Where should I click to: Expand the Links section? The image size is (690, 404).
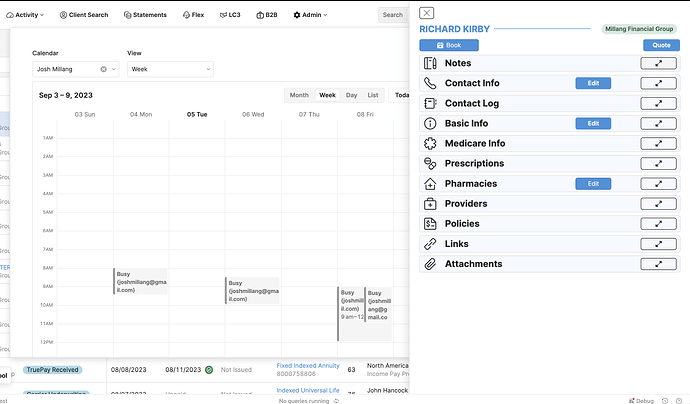point(658,244)
